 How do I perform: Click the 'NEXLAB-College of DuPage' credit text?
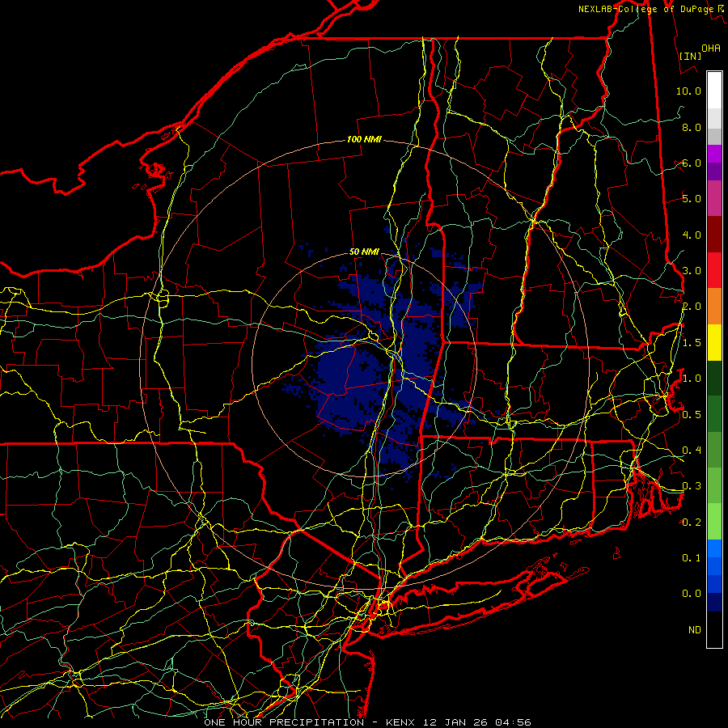[645, 9]
